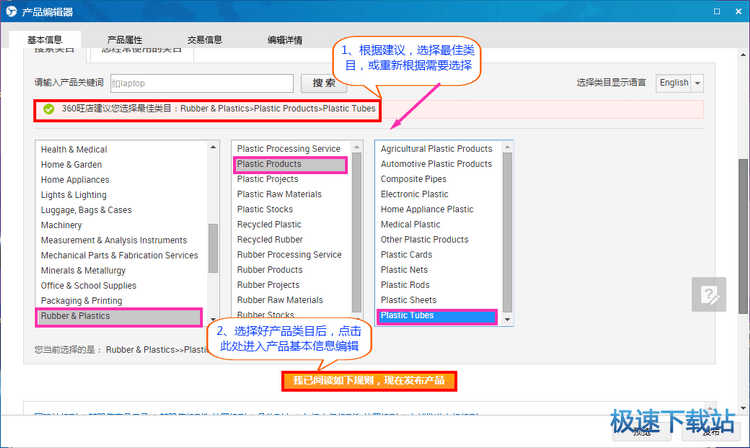Choose Recycled Plastic subcategory

click(269, 224)
